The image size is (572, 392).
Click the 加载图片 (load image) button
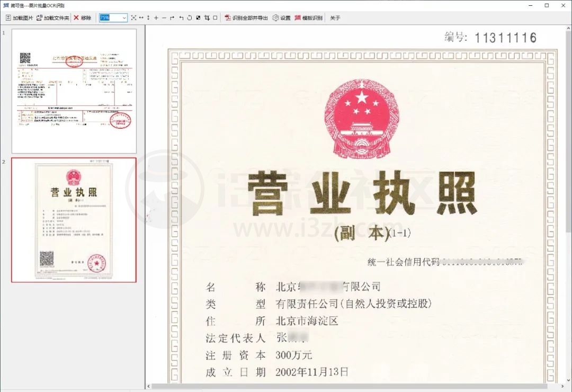pyautogui.click(x=20, y=17)
